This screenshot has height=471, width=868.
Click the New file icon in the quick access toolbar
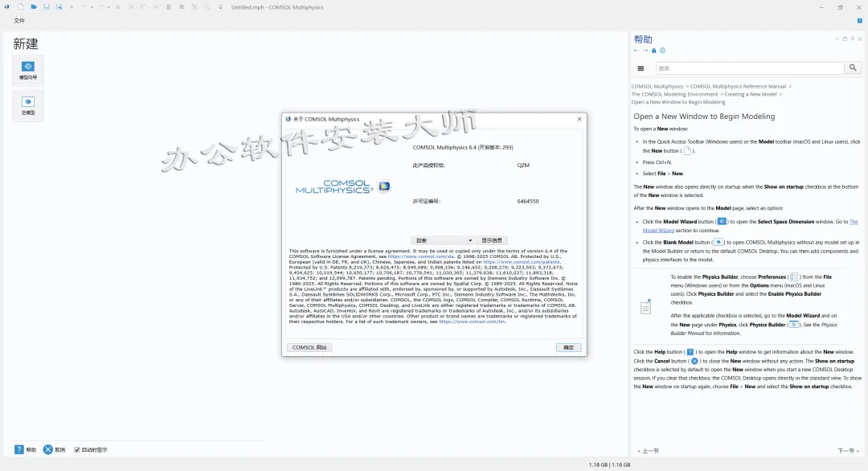[20, 7]
